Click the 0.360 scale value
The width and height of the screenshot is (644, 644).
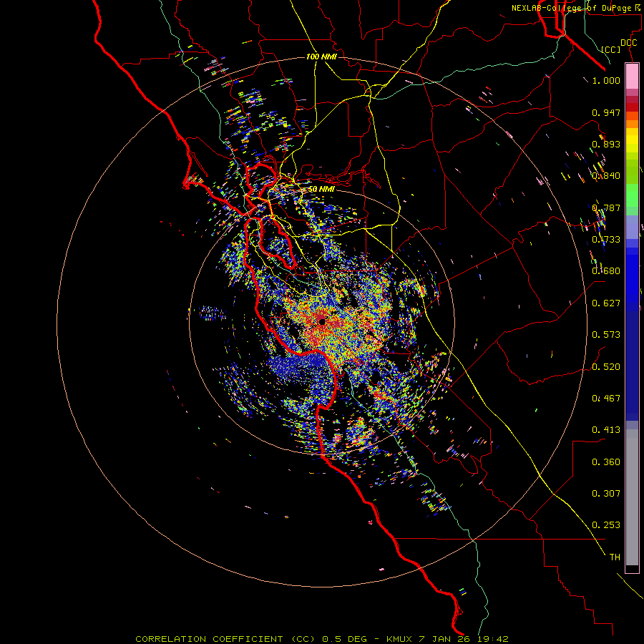pyautogui.click(x=606, y=462)
